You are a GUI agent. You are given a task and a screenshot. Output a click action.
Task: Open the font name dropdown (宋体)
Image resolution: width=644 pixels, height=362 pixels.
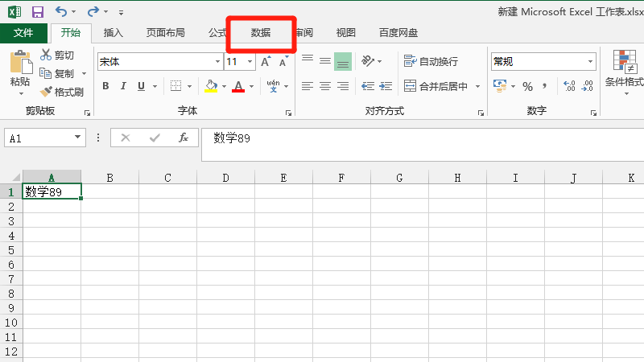tap(217, 61)
